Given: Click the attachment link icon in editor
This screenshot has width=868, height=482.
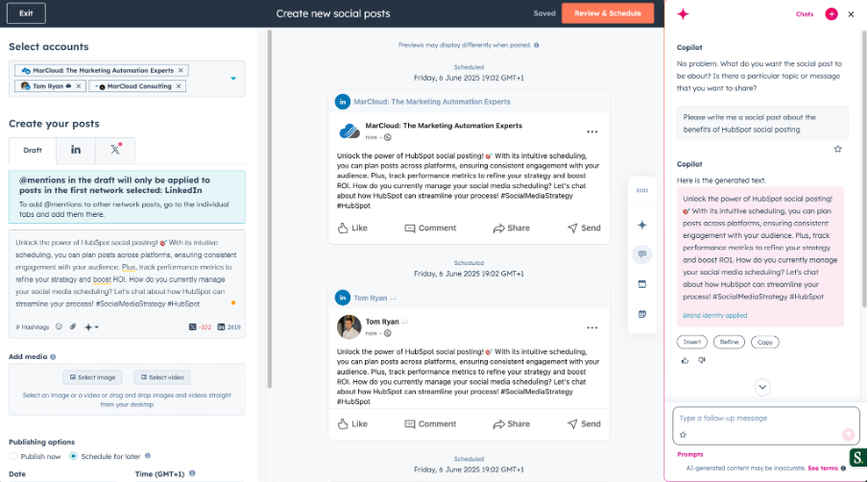Looking at the screenshot, I should (73, 326).
